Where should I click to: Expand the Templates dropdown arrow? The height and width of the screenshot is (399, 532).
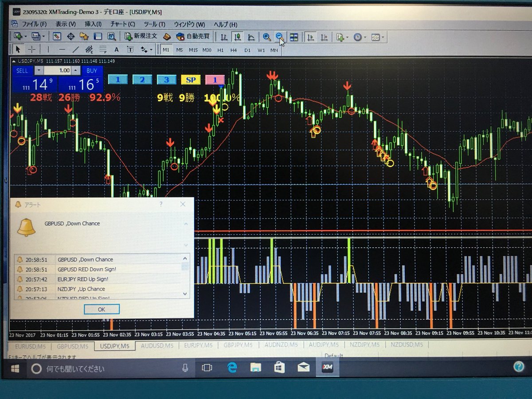point(383,37)
